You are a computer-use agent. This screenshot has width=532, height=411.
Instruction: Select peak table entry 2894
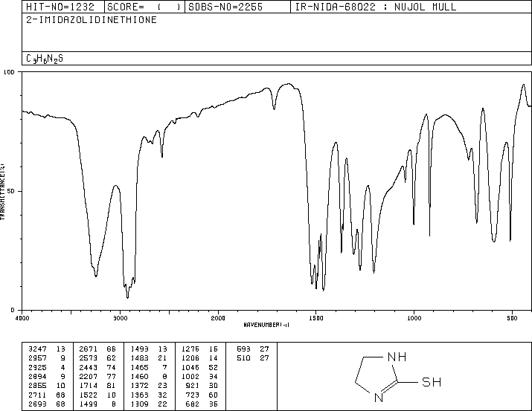pyautogui.click(x=38, y=376)
